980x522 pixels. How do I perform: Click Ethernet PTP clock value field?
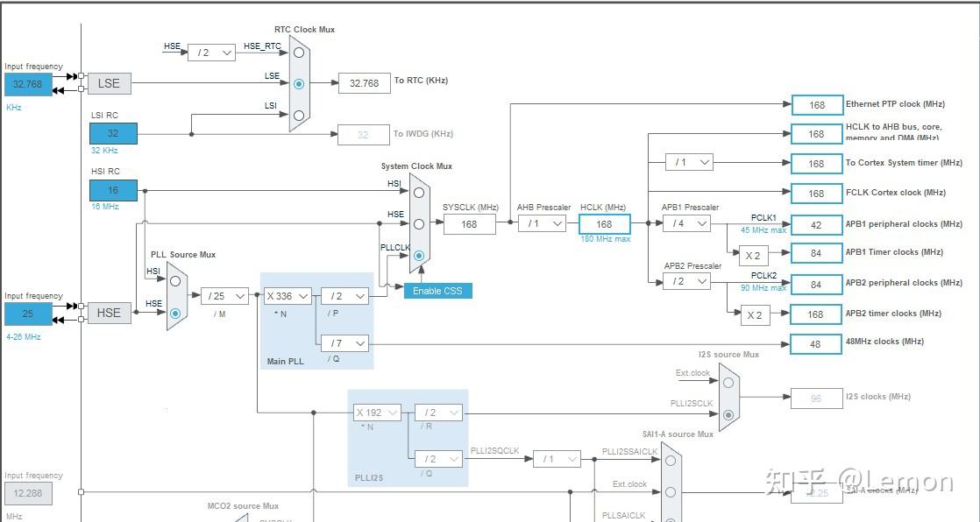point(817,105)
